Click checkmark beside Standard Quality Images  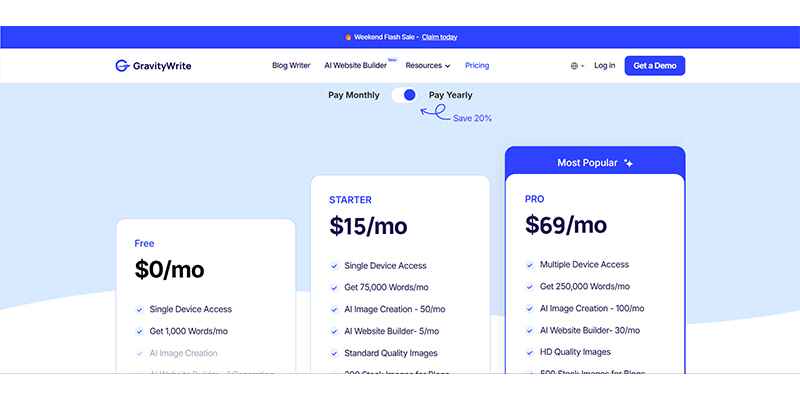click(x=334, y=354)
